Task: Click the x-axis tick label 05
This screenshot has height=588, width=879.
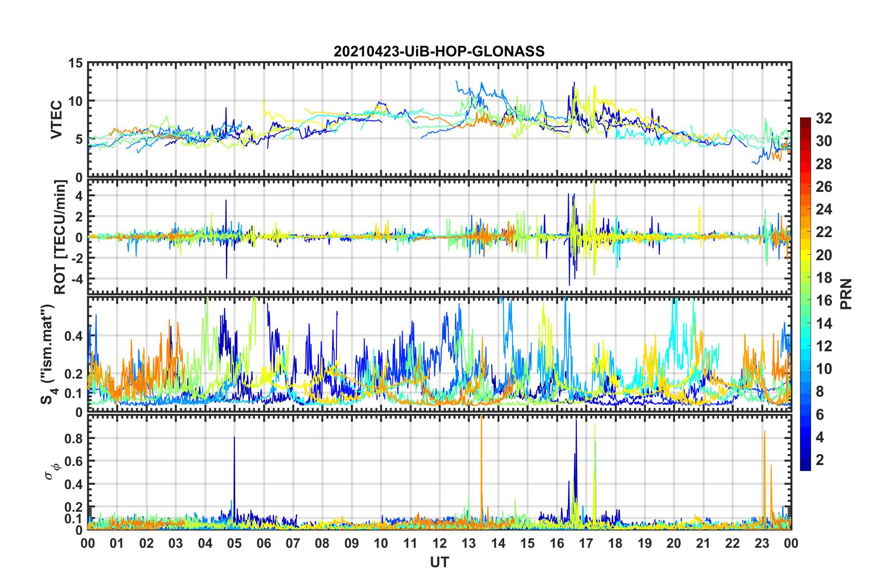Action: click(234, 543)
